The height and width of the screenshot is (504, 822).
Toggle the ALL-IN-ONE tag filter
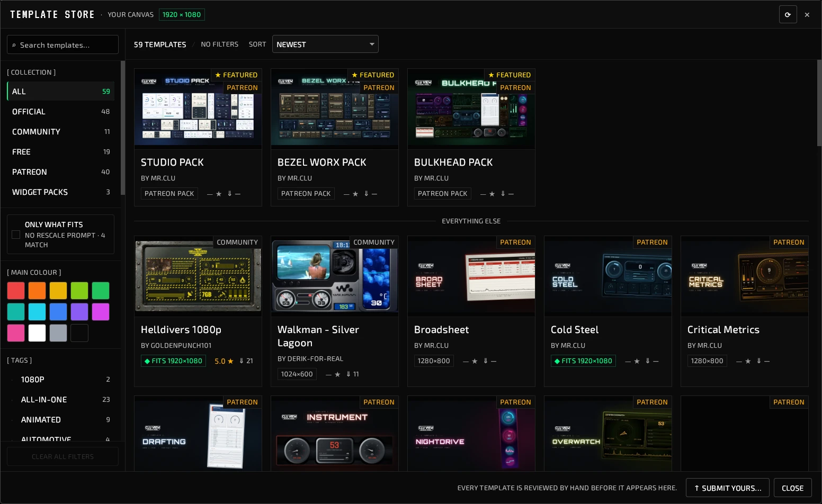[60, 400]
